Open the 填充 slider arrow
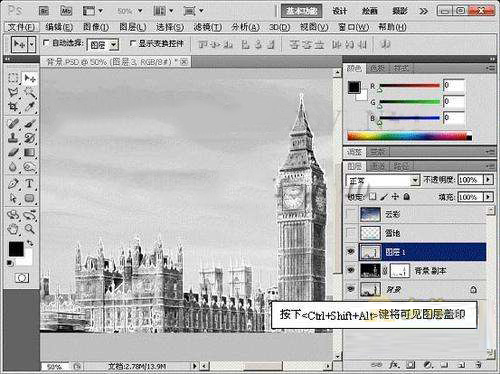The image size is (500, 374). tap(489, 197)
